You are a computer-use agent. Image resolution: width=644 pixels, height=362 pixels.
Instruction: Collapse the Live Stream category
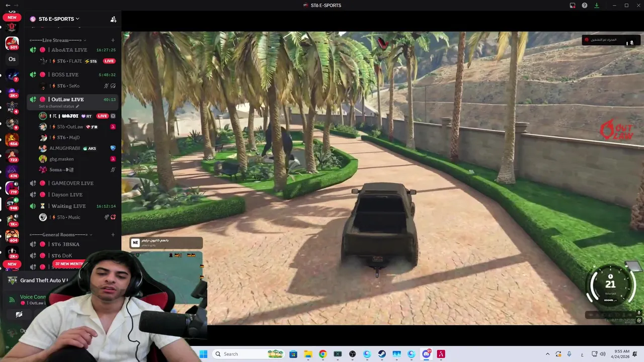point(57,40)
